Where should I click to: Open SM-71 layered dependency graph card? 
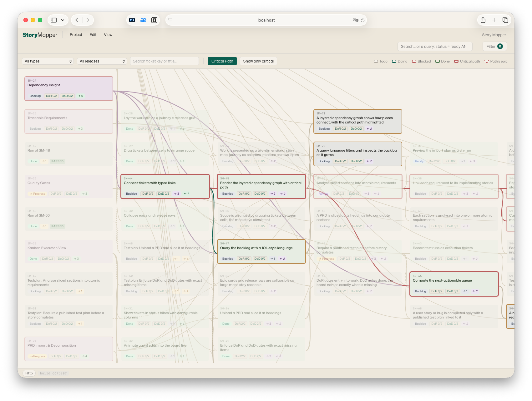click(358, 121)
